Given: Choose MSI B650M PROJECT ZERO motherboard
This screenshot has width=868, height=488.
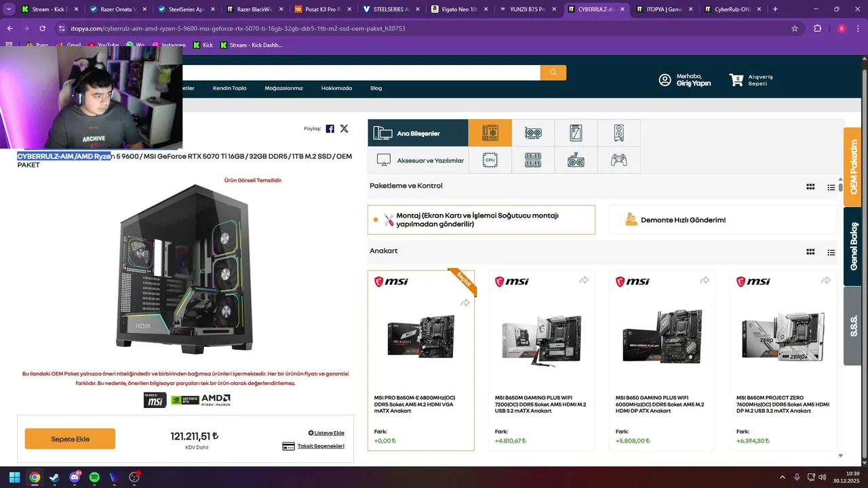Looking at the screenshot, I should tap(783, 361).
